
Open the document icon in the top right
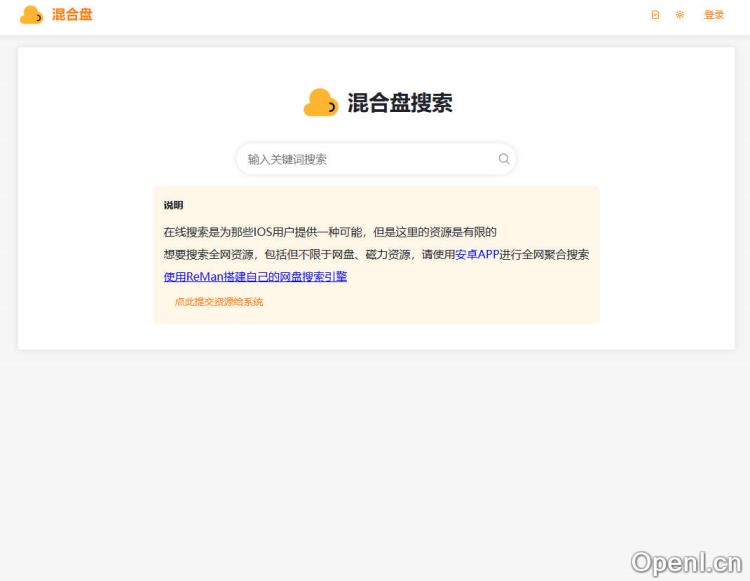coord(655,15)
